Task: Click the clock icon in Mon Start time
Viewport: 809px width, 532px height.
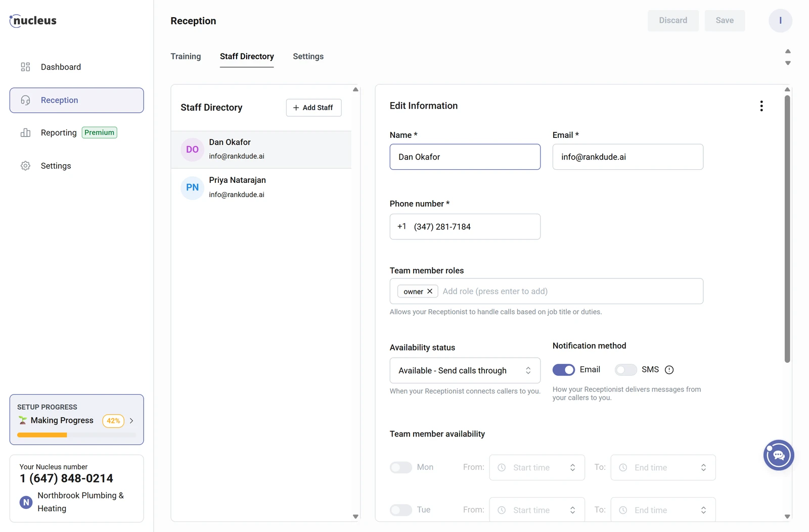Action: point(502,468)
